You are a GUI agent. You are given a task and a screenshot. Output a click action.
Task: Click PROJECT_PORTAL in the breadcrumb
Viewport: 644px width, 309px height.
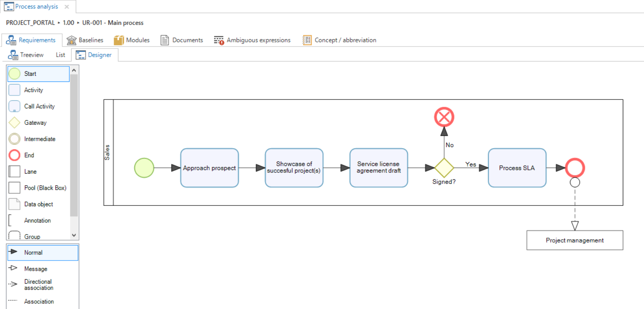(31, 23)
